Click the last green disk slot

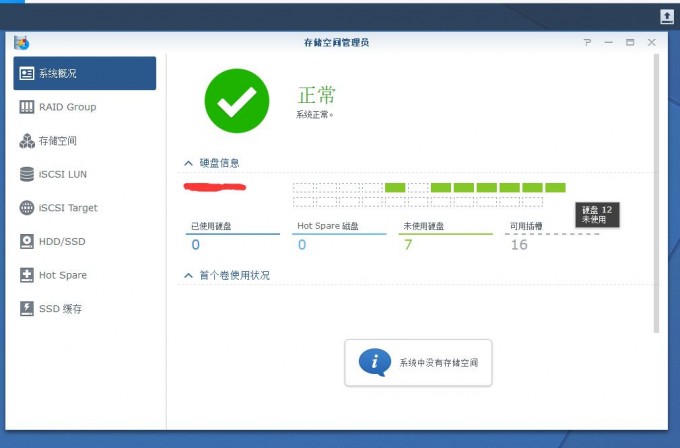point(555,187)
